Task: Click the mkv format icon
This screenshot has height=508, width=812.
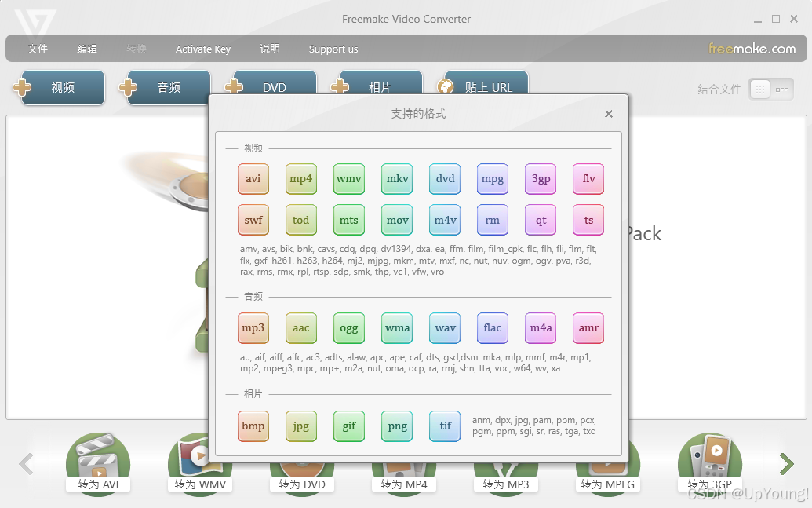Action: [x=397, y=179]
